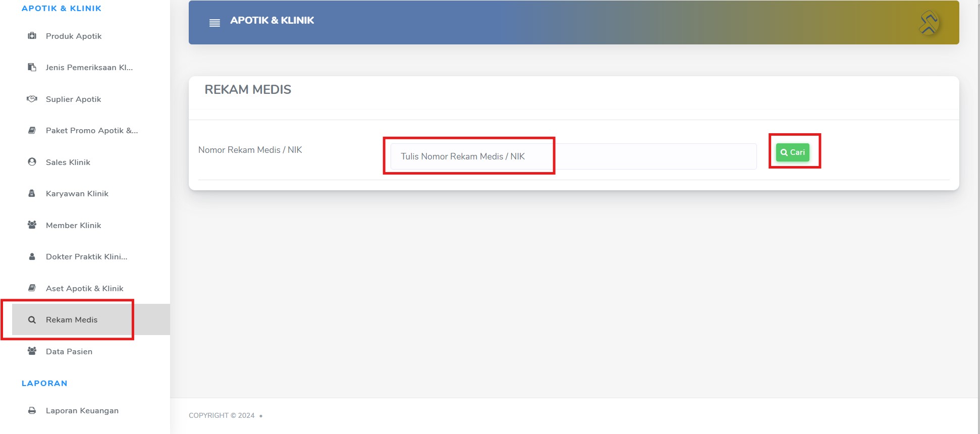Viewport: 980px width, 434px height.
Task: Click the Data Pasien group icon
Action: tap(32, 351)
